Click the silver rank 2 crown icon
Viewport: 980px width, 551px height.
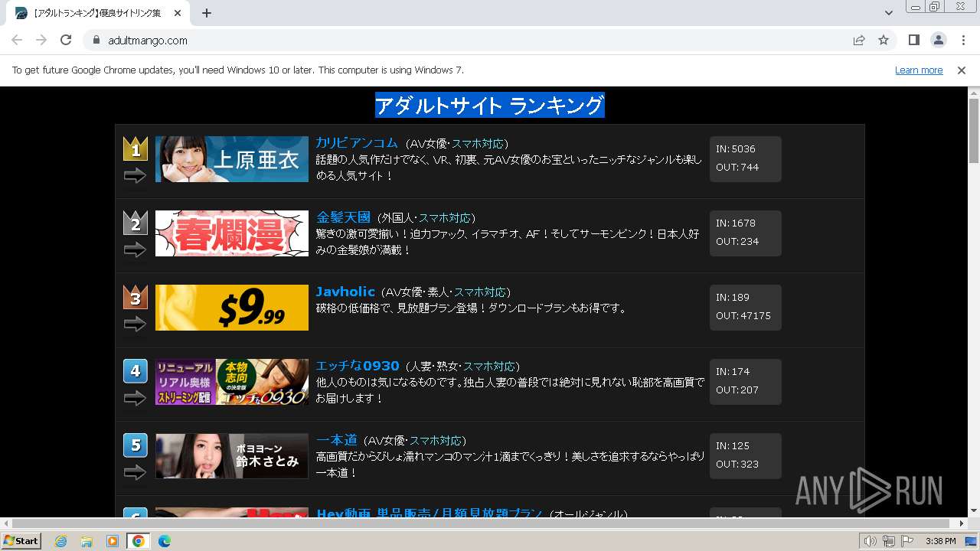[x=136, y=223]
